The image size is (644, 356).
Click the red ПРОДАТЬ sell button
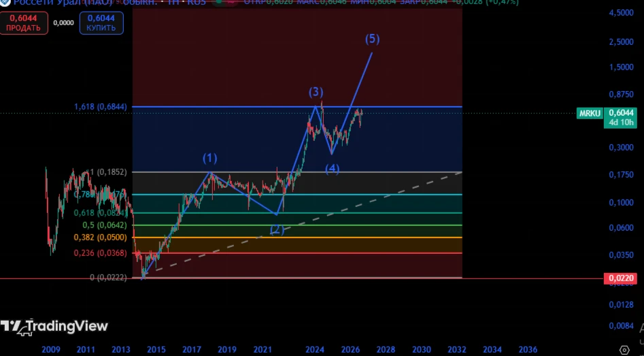point(23,23)
